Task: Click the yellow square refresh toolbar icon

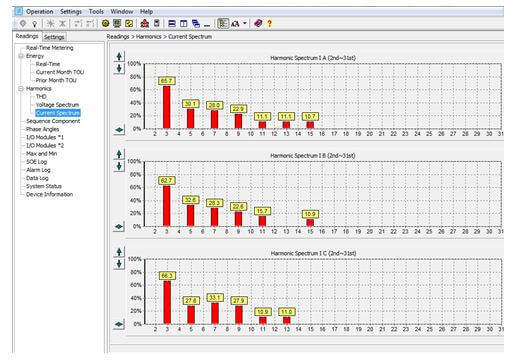Action: click(x=129, y=24)
